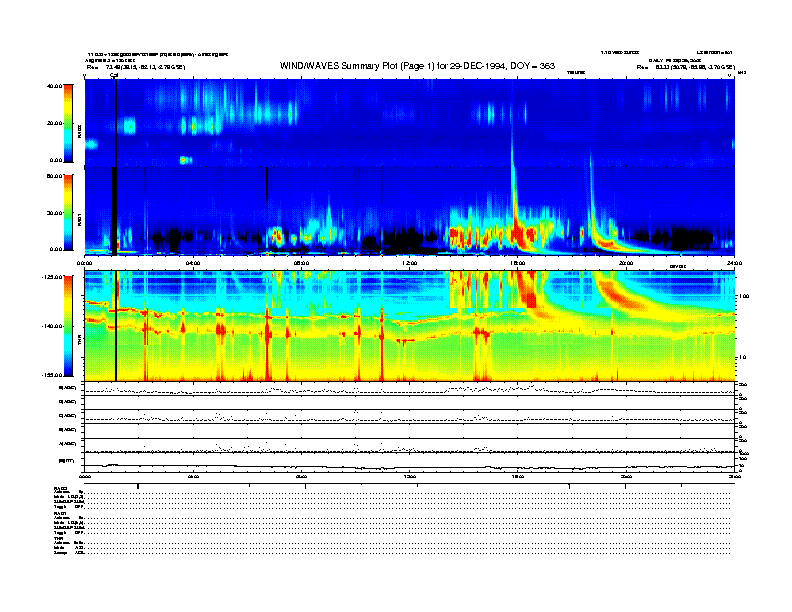792x612 pixels.
Task: Click the top-left Rsn coordinates text
Action: tap(136, 67)
